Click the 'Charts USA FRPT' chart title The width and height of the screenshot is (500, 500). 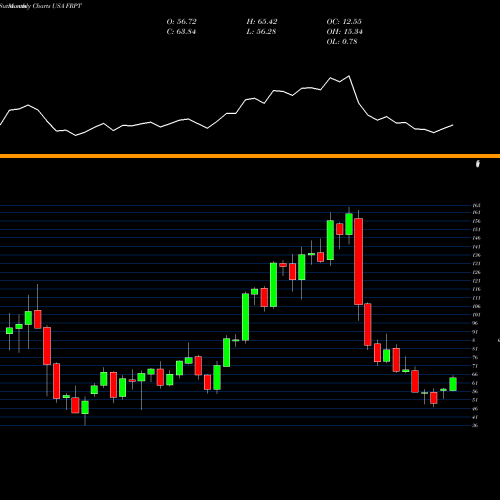point(57,6)
